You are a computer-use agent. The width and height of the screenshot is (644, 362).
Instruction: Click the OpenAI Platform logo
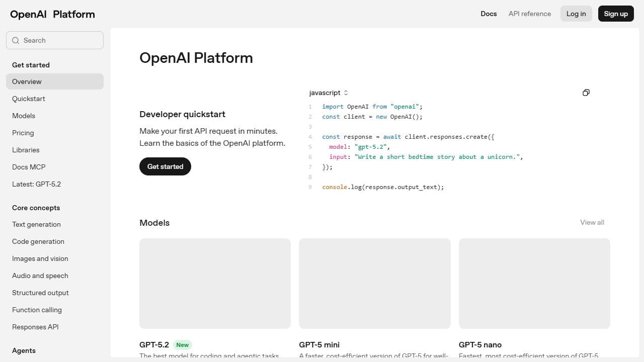pos(51,14)
